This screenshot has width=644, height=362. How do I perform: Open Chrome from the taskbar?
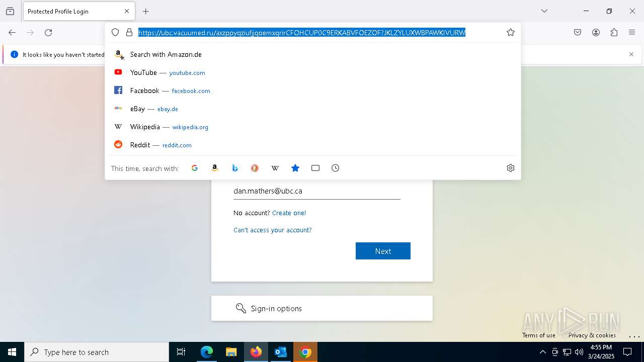click(x=305, y=352)
